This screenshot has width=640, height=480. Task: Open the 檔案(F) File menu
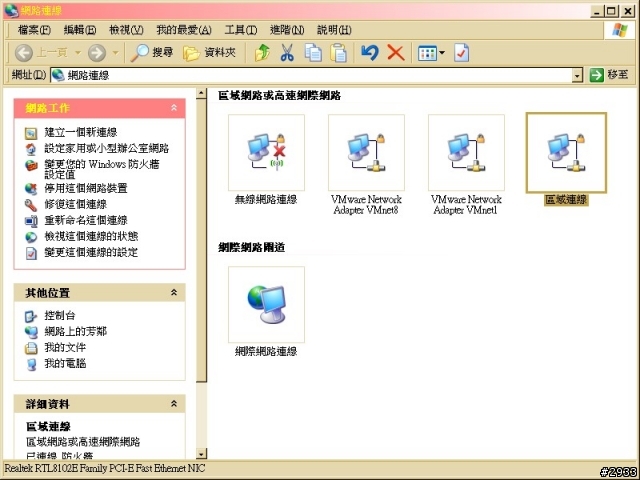point(34,30)
